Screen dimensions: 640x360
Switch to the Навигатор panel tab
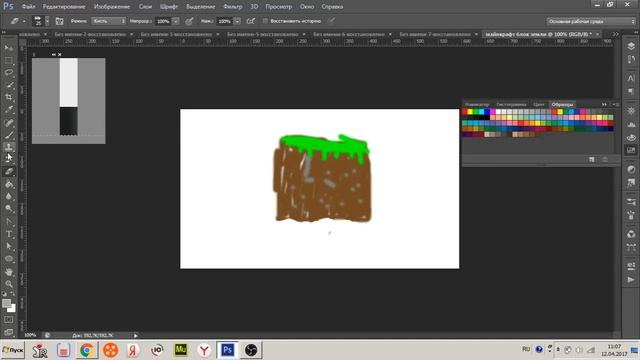(477, 104)
